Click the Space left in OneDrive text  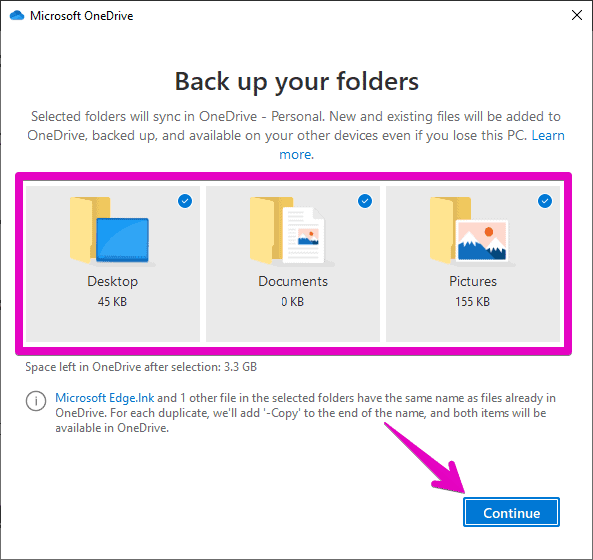141,367
